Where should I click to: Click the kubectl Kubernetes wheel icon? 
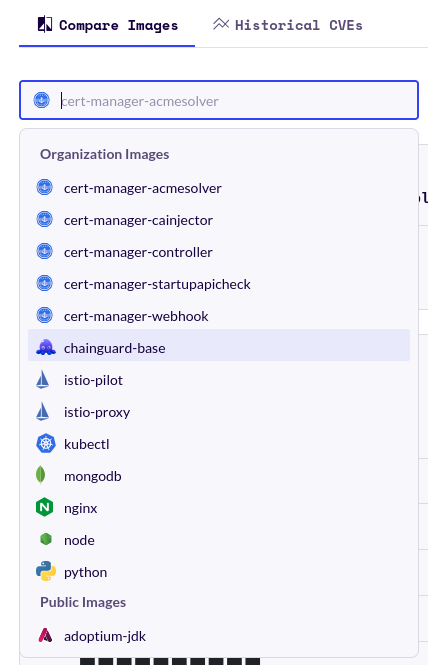45,444
